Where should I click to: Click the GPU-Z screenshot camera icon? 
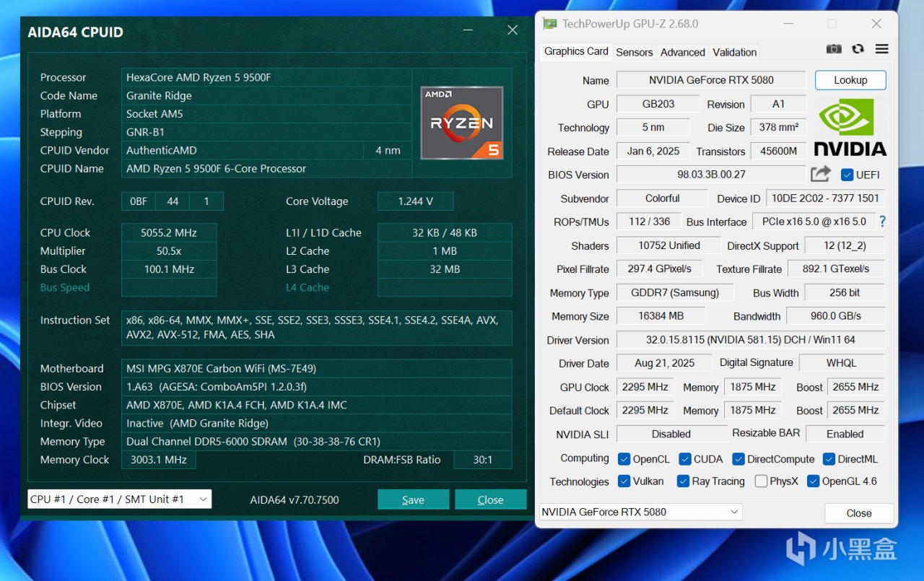pyautogui.click(x=834, y=49)
